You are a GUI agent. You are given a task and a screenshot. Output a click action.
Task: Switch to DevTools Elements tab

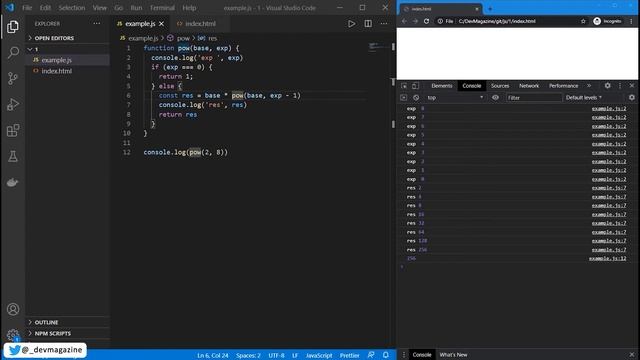click(442, 86)
